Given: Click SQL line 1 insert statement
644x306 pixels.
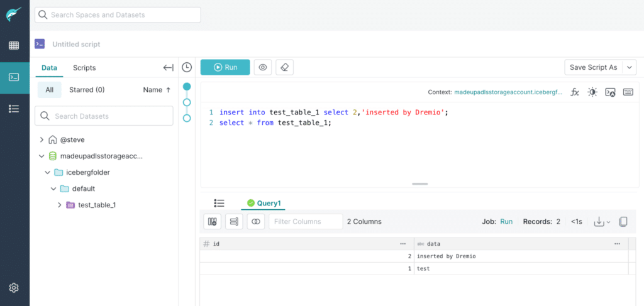Looking at the screenshot, I should tap(333, 112).
